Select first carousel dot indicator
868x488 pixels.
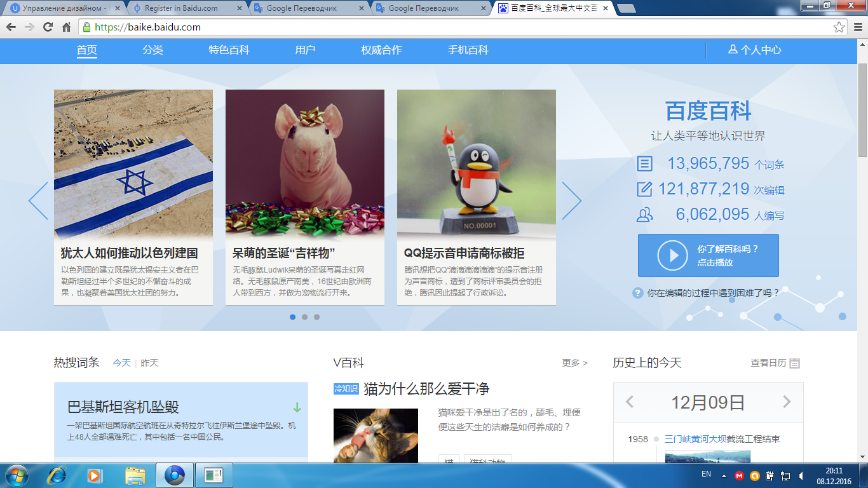click(x=292, y=316)
